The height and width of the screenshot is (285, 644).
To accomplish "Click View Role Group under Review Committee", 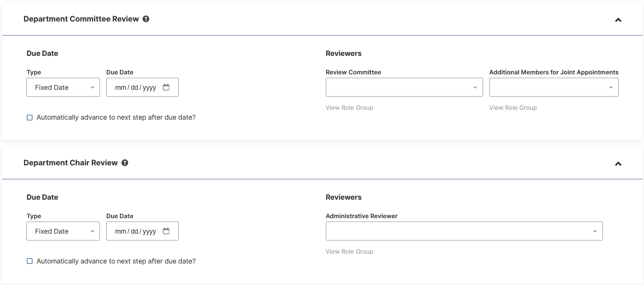I will [x=350, y=108].
